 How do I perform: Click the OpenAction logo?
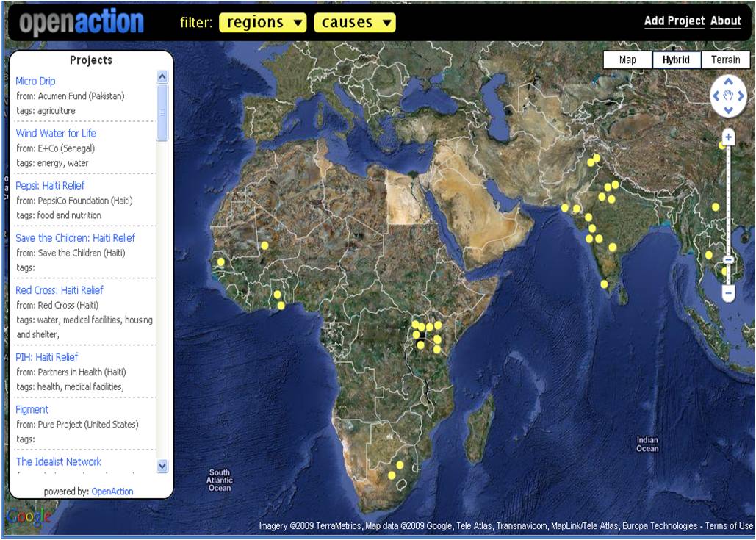(82, 23)
